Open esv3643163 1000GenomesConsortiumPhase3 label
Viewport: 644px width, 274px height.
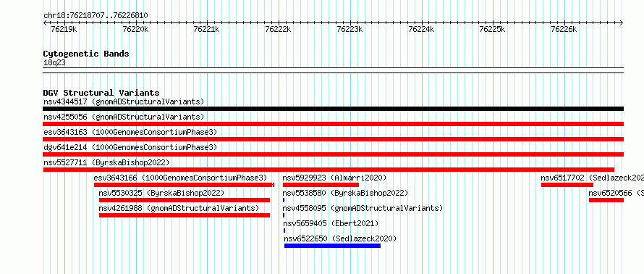click(x=130, y=132)
